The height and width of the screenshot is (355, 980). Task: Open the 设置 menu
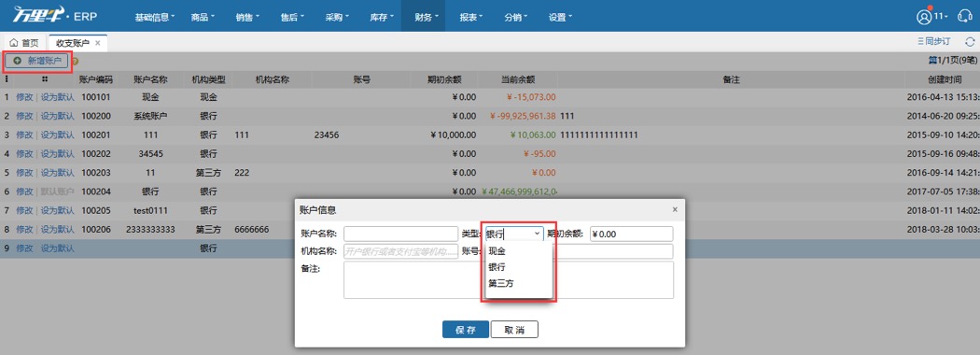coord(560,17)
